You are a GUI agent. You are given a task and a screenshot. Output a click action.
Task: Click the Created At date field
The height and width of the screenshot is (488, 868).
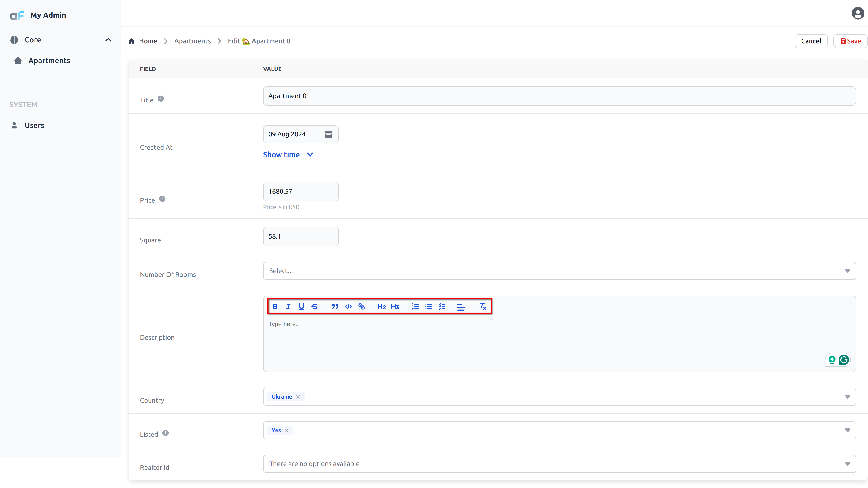(x=301, y=134)
